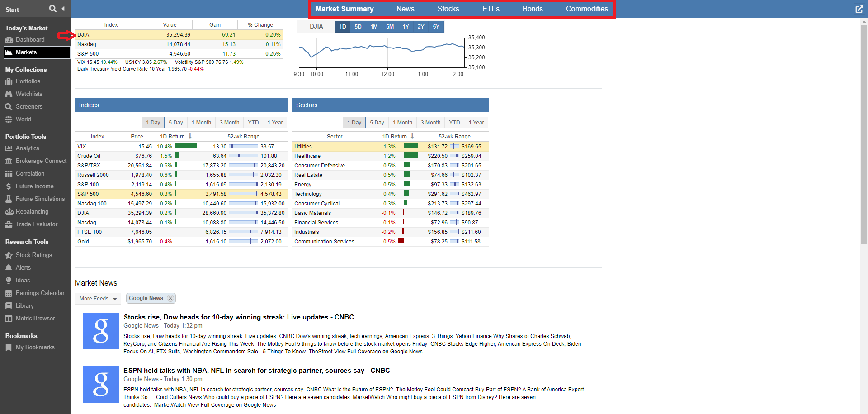The height and width of the screenshot is (414, 868).
Task: Click the Trade Evaluator briefcase icon
Action: coord(9,224)
